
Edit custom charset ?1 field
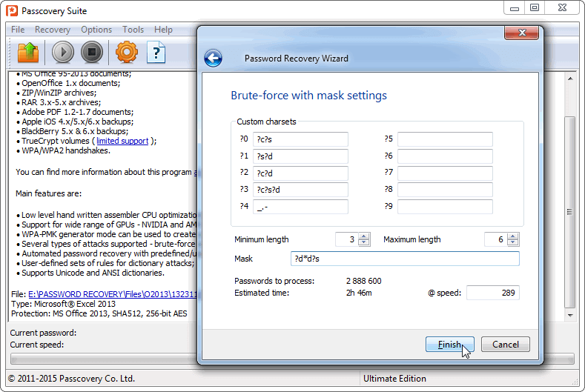point(301,156)
